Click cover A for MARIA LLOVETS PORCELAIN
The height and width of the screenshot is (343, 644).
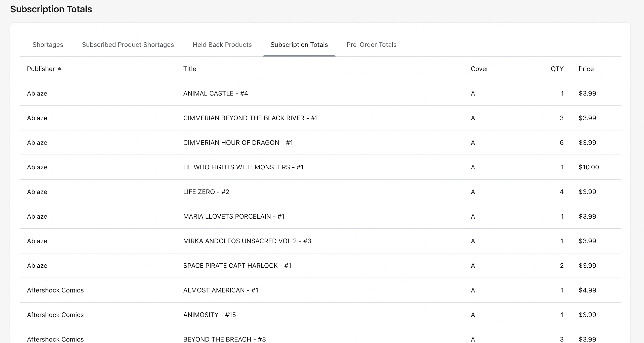pos(473,217)
